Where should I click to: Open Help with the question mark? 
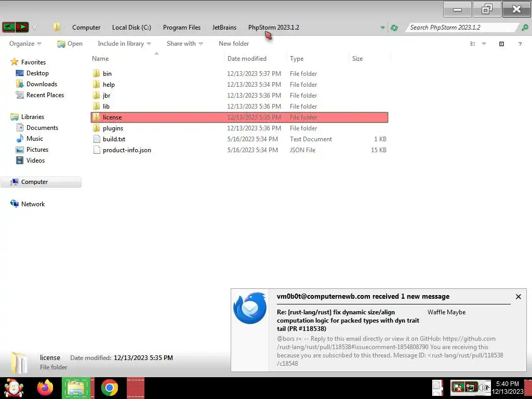[520, 44]
